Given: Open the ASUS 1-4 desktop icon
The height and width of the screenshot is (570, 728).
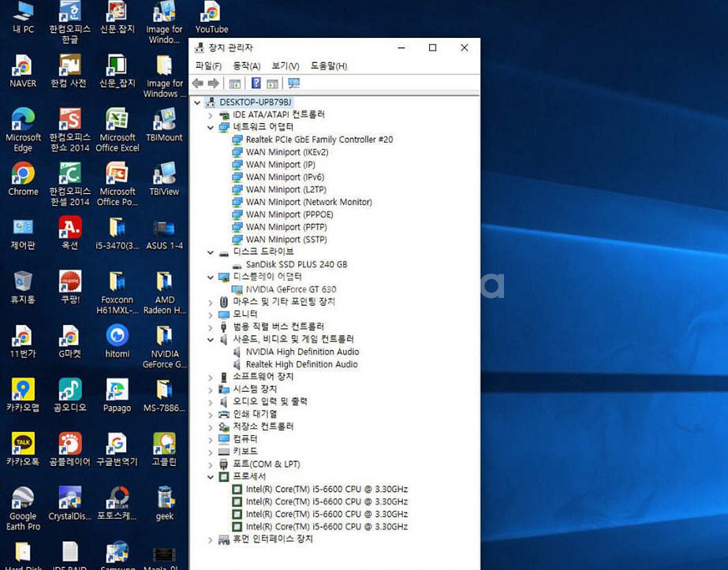Looking at the screenshot, I should coord(164,233).
